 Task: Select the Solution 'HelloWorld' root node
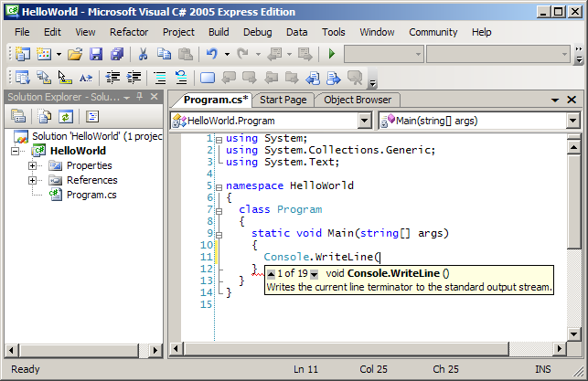[97, 136]
